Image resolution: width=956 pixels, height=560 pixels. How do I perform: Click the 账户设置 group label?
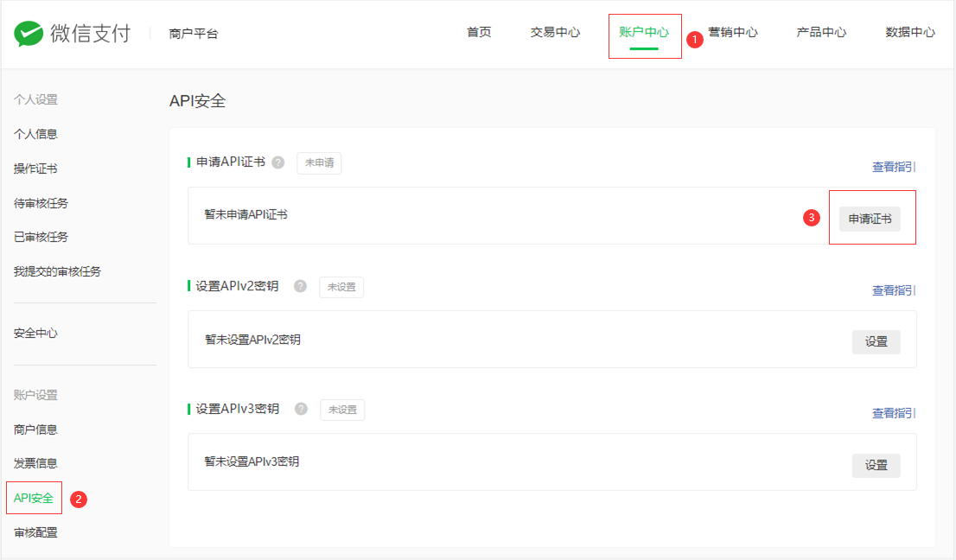coord(35,395)
